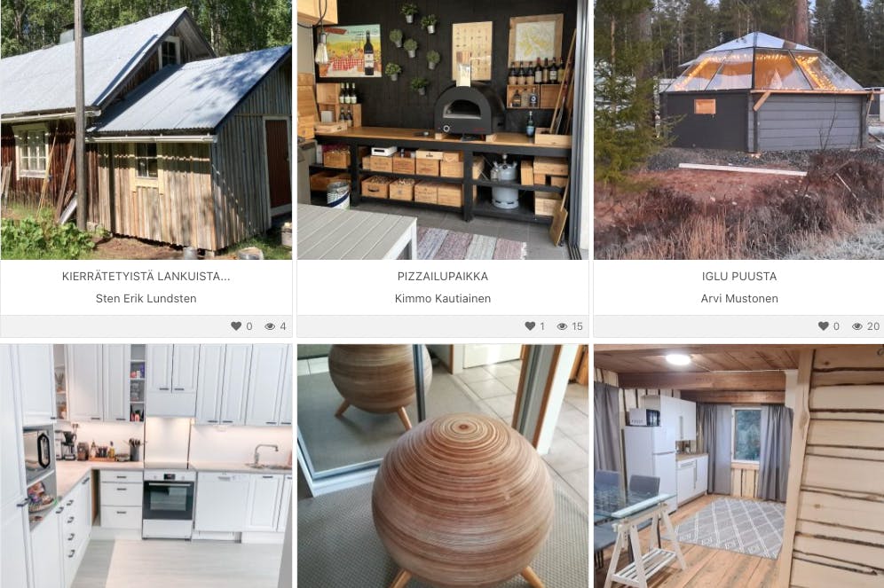Viewport: 884px width, 588px height.
Task: Open the round plywood ball stool photo
Action: point(443,466)
